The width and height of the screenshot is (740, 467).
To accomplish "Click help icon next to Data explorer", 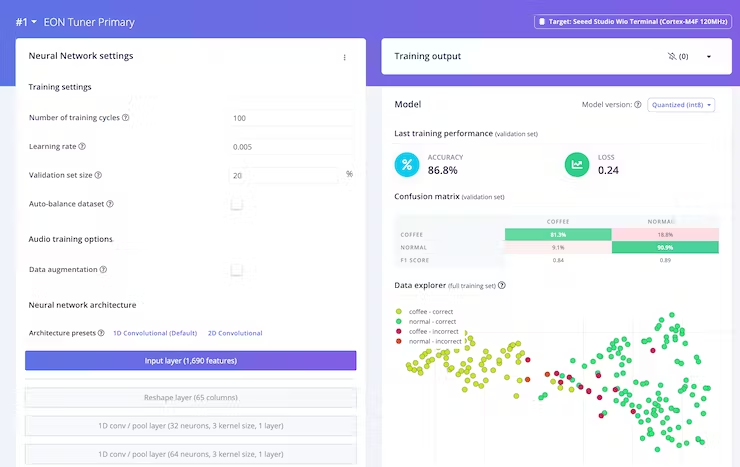I will (x=501, y=285).
